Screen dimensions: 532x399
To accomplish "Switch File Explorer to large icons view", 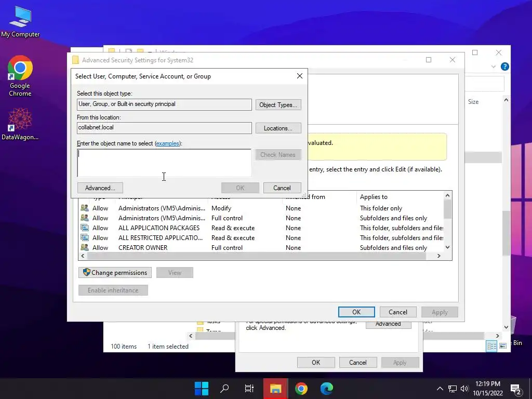I will 503,345.
